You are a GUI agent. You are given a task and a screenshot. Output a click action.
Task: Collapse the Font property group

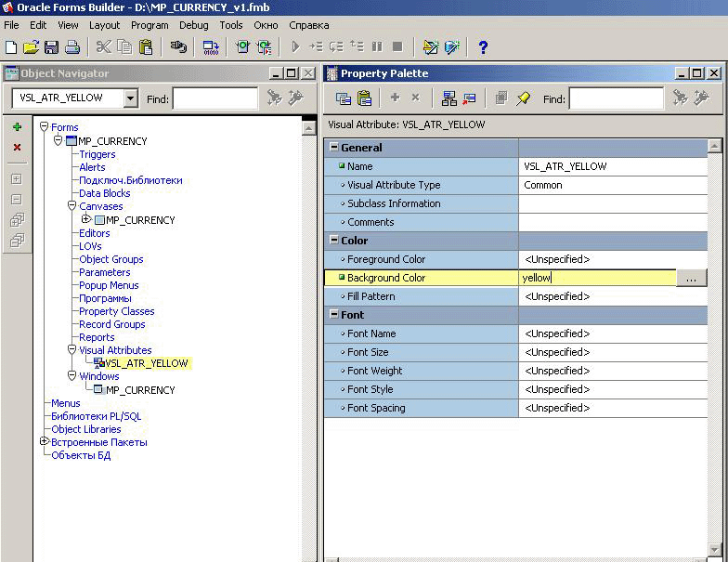[x=334, y=314]
